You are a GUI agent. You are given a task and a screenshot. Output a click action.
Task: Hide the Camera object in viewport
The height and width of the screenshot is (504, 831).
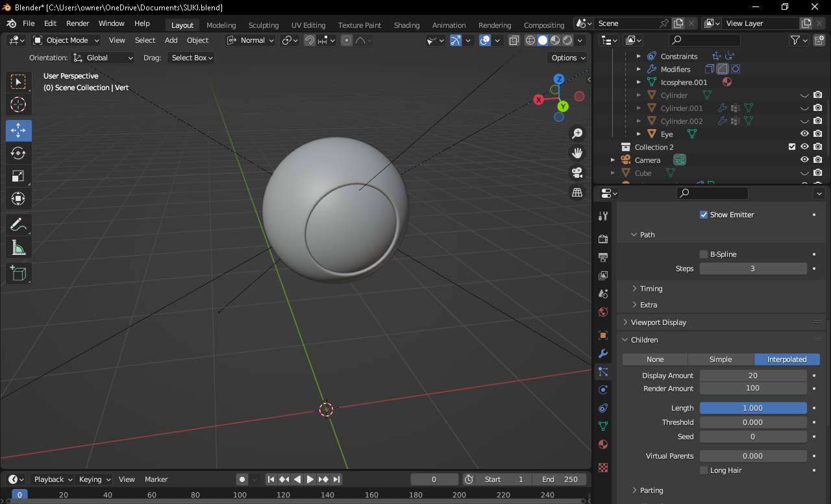coord(804,160)
